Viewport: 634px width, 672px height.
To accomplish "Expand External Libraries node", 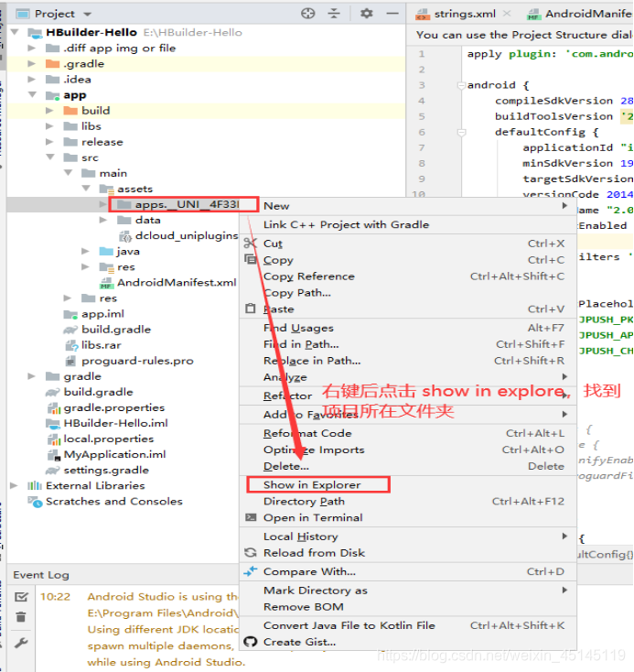I will 14,485.
